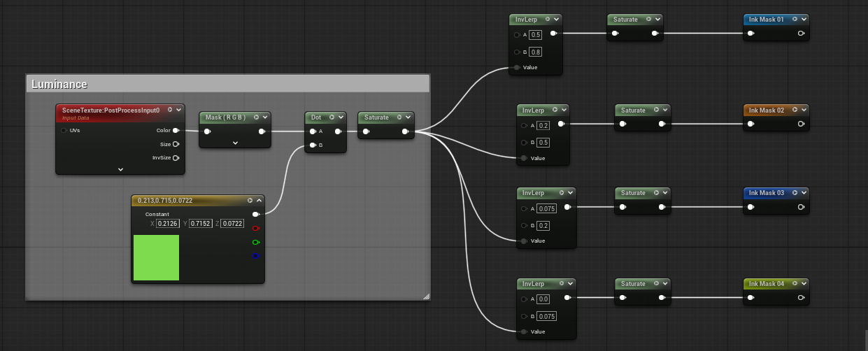This screenshot has width=868, height=351.
Task: Expand the chevron below Mask (R G B) pins
Action: click(235, 143)
